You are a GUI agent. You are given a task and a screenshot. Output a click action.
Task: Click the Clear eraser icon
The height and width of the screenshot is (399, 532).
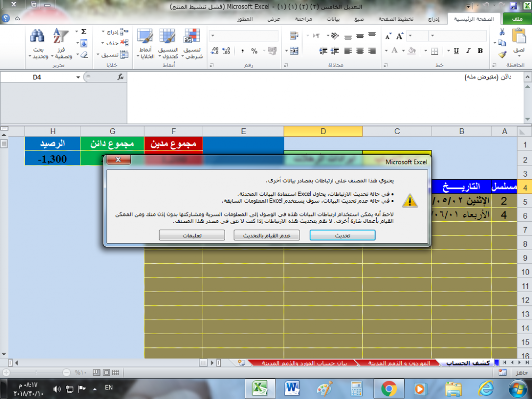click(84, 55)
